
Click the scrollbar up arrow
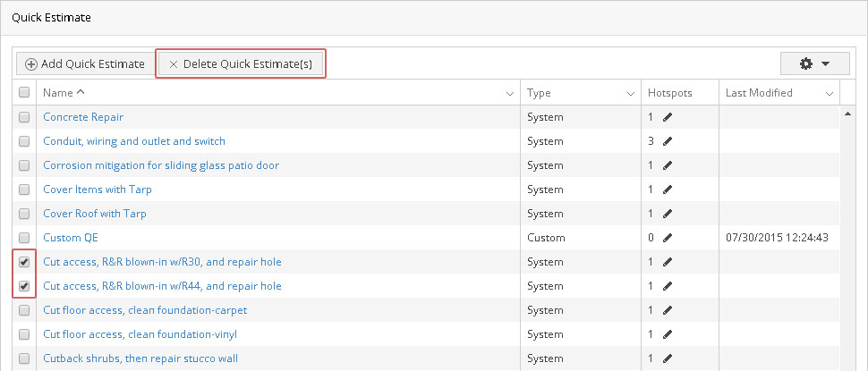click(x=847, y=114)
